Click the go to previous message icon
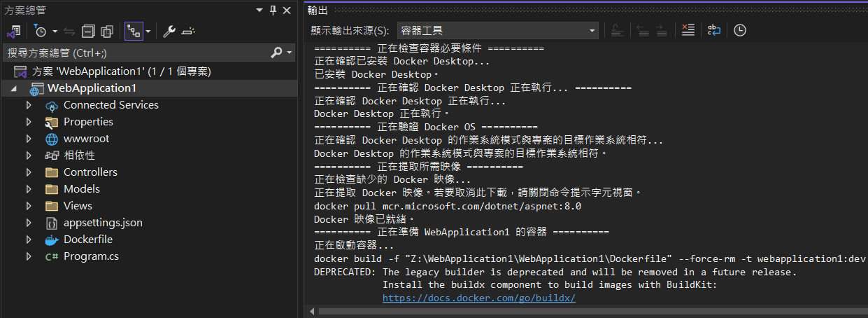This screenshot has width=868, height=318. [x=642, y=30]
